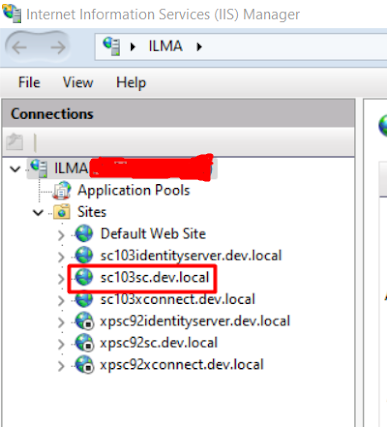Viewport: 387px width, 427px height.
Task: Expand the xpsc92identityserver.dev.local node
Action: 61,323
